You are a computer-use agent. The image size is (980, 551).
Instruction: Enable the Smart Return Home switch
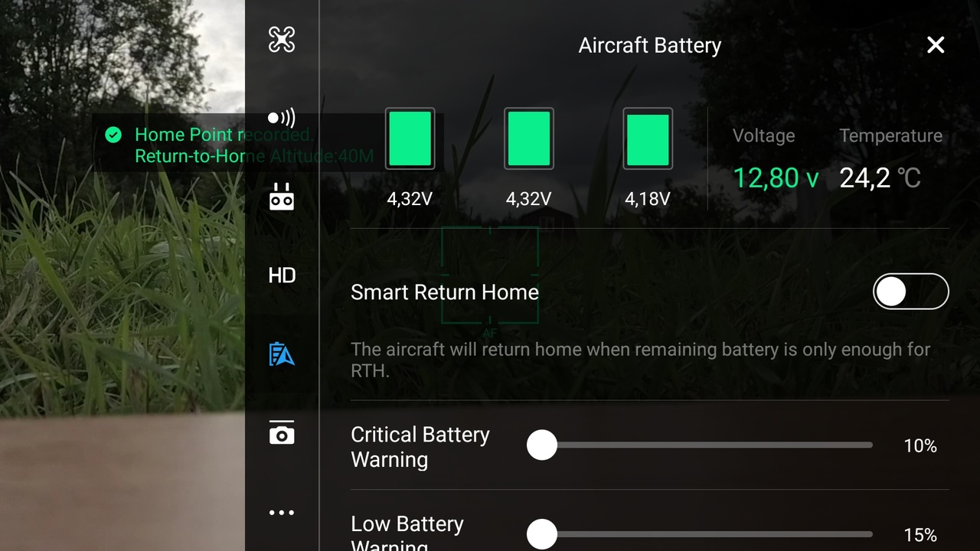pos(911,292)
